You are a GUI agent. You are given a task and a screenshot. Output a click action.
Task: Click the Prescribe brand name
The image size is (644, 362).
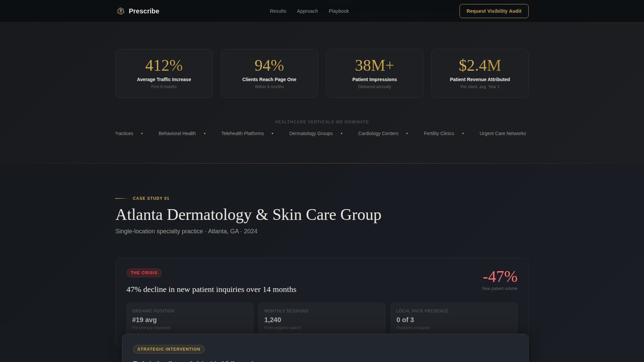[x=144, y=11]
